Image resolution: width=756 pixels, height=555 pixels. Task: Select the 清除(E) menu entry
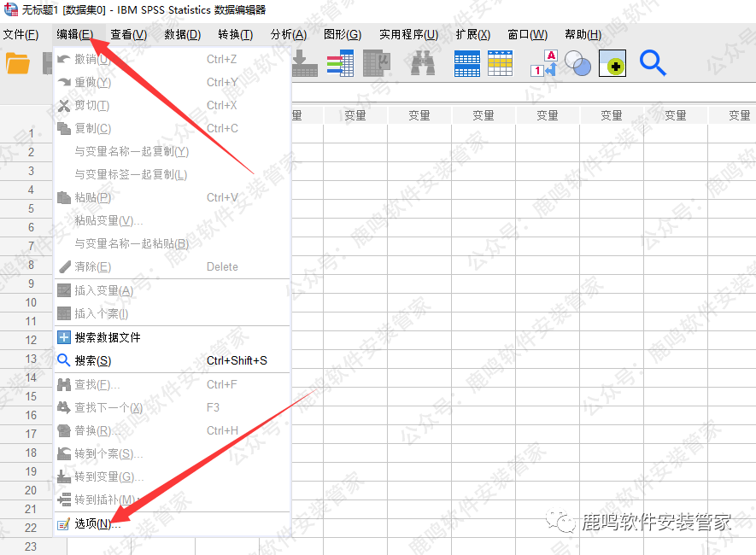point(172,267)
